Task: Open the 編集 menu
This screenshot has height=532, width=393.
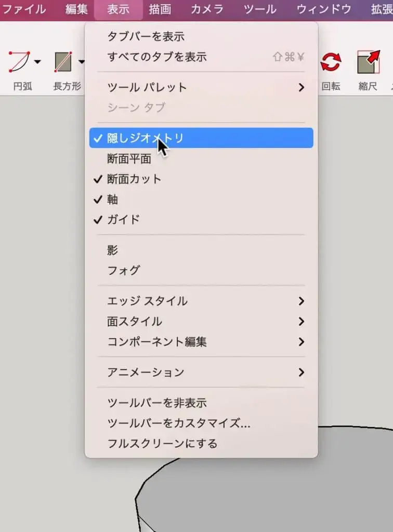Action: (x=76, y=9)
